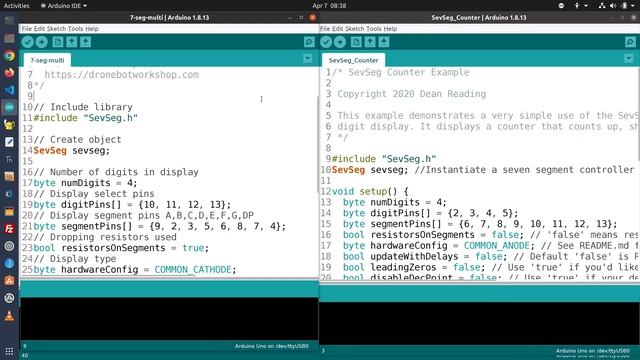Click Upload in the SevSeg_Counter window
Image resolution: width=640 pixels, height=360 pixels.
pos(340,42)
